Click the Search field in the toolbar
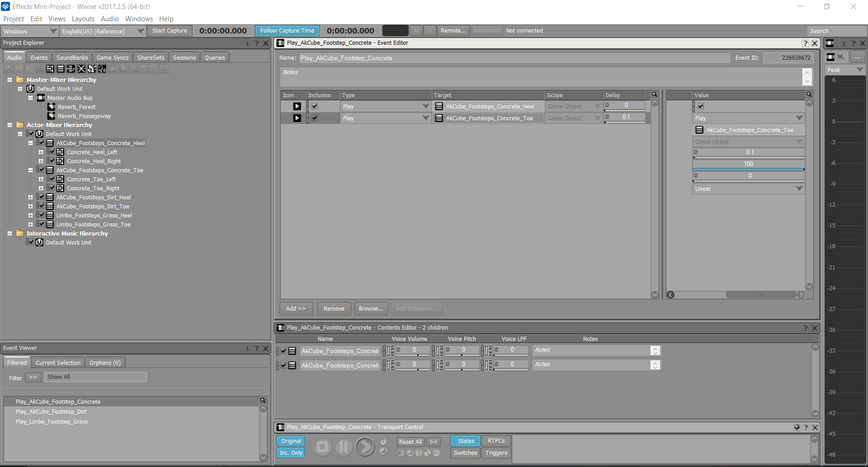 pyautogui.click(x=836, y=31)
